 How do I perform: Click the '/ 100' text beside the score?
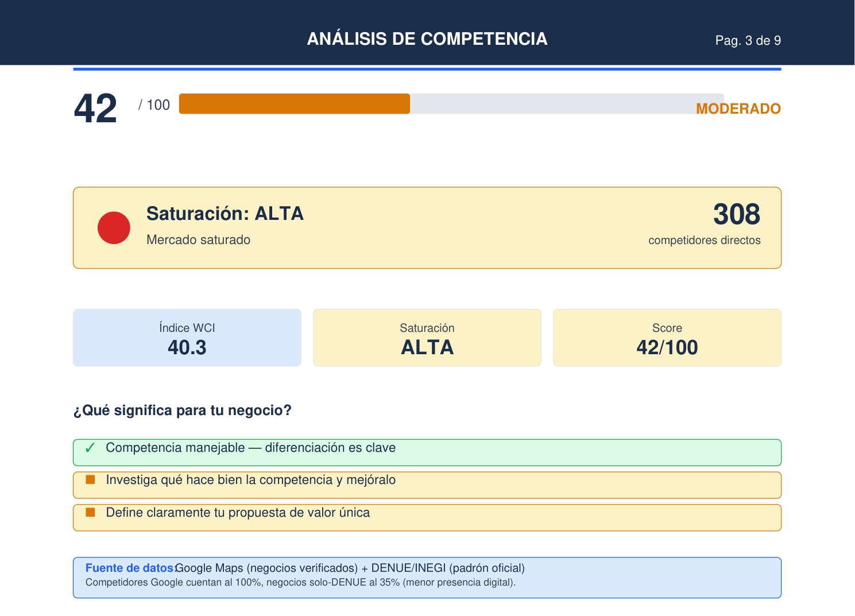coord(154,105)
